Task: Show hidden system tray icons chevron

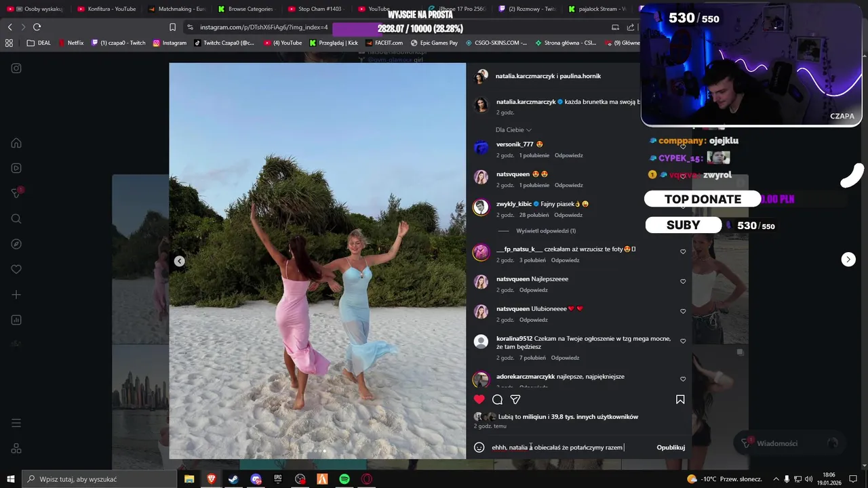Action: (x=776, y=479)
